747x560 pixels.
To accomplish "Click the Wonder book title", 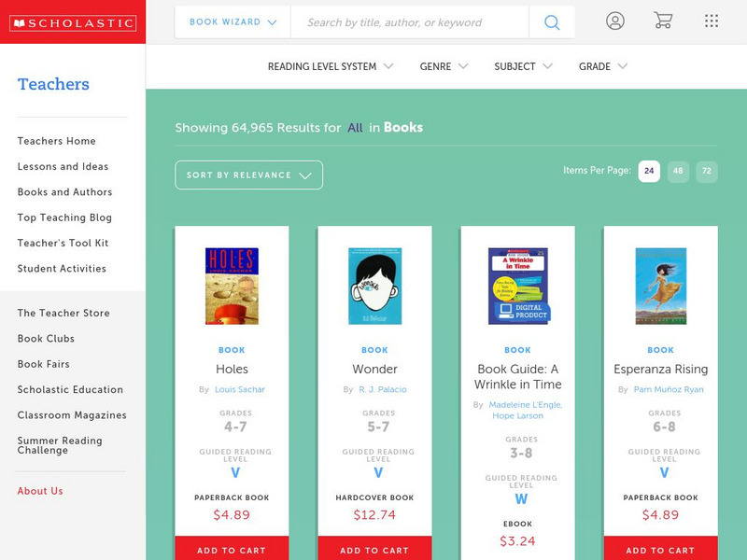I will 375,369.
